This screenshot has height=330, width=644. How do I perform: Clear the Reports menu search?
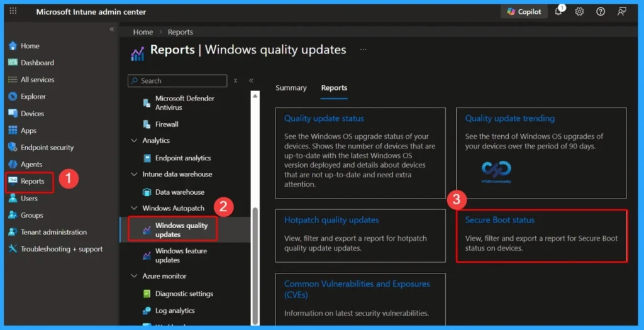(x=235, y=81)
